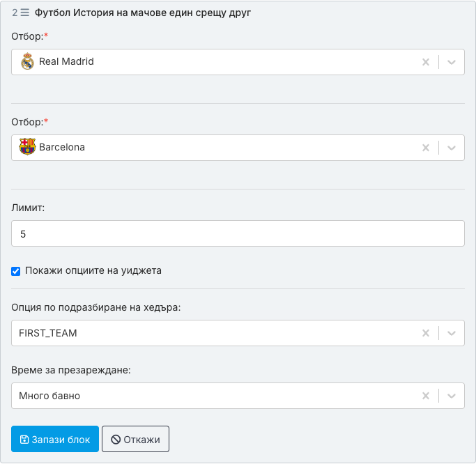
Task: Click the Real Madrid club crest
Action: coord(27,61)
